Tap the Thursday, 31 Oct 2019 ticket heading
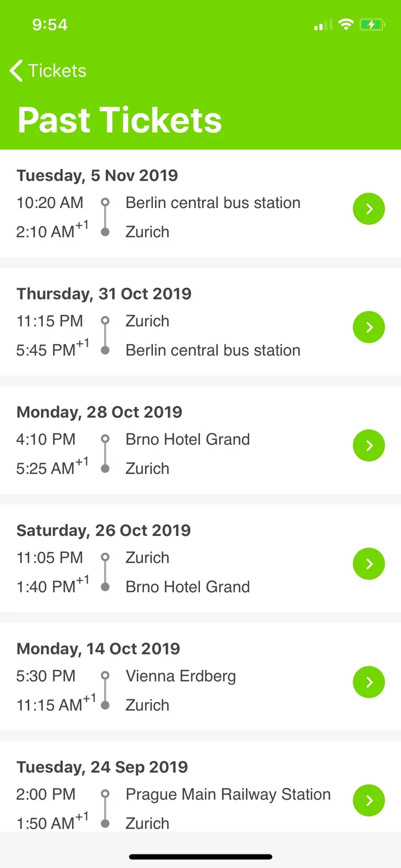The width and height of the screenshot is (401, 868). [104, 294]
